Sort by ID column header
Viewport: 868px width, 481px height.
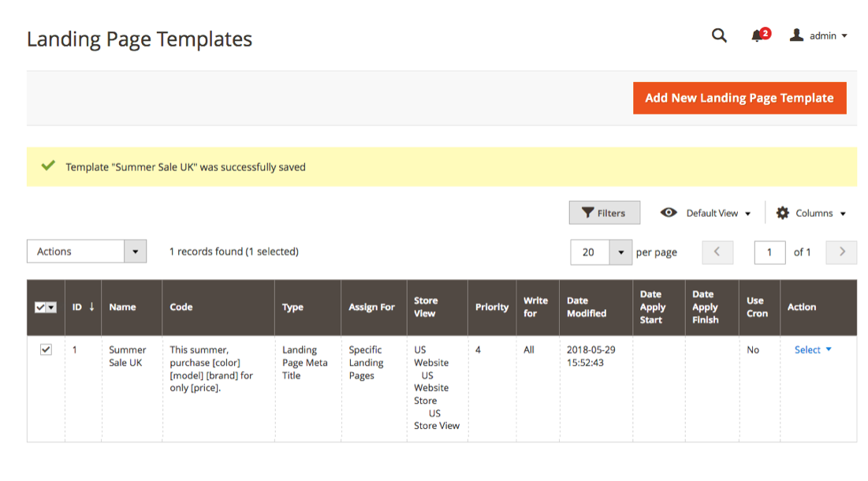[83, 308]
